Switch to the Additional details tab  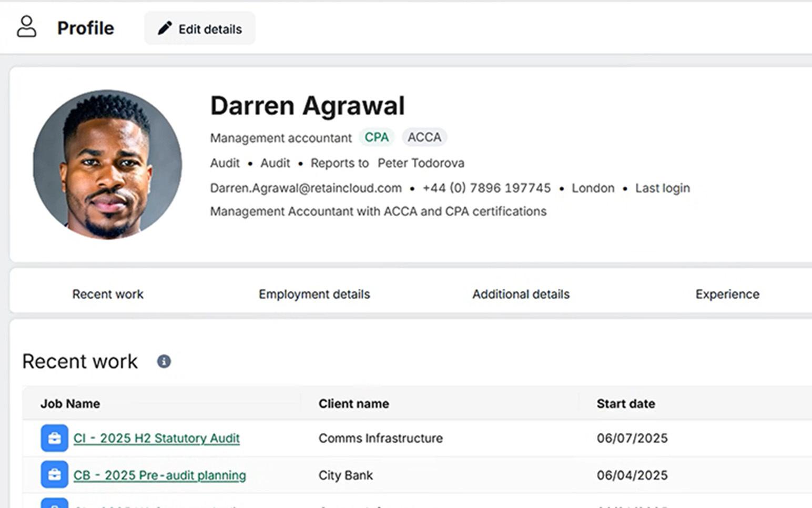click(x=520, y=294)
